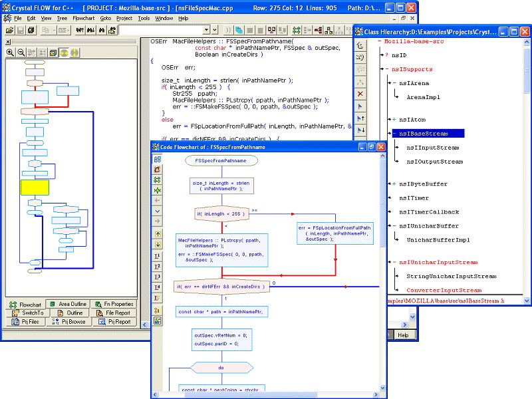
Task: Select nsIInputStream in class hierarchy
Action: [x=432, y=148]
